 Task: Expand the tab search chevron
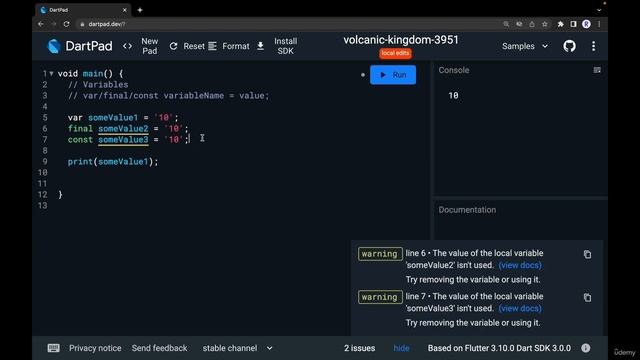pos(599,10)
